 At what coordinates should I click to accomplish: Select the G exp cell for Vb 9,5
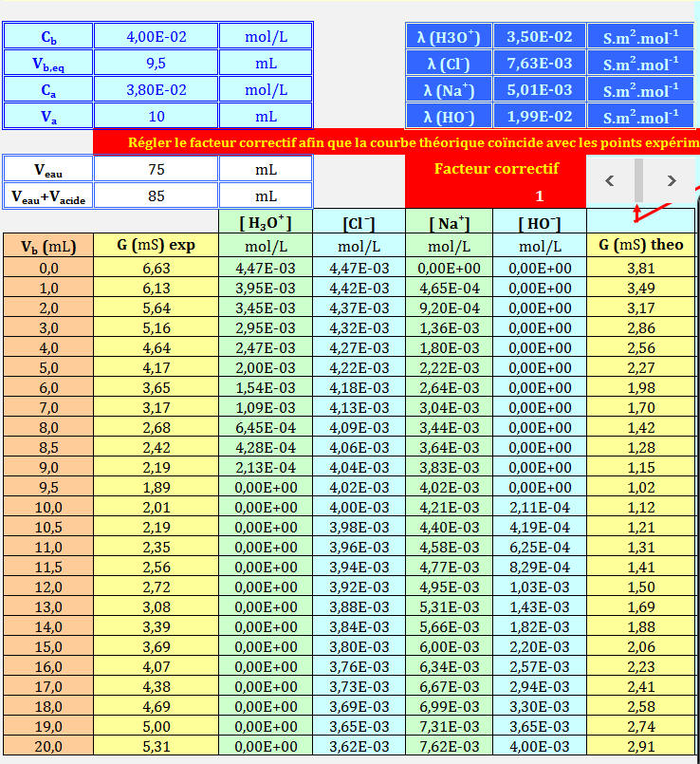point(156,487)
